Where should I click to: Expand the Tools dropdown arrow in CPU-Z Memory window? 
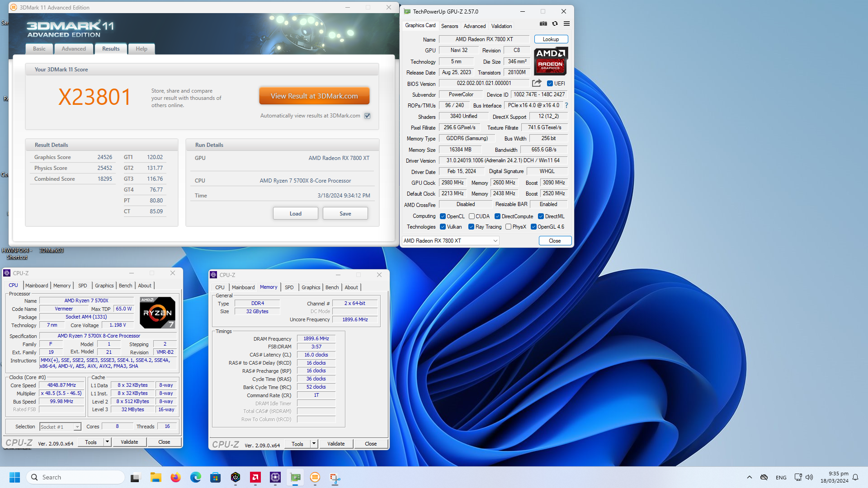coord(314,444)
